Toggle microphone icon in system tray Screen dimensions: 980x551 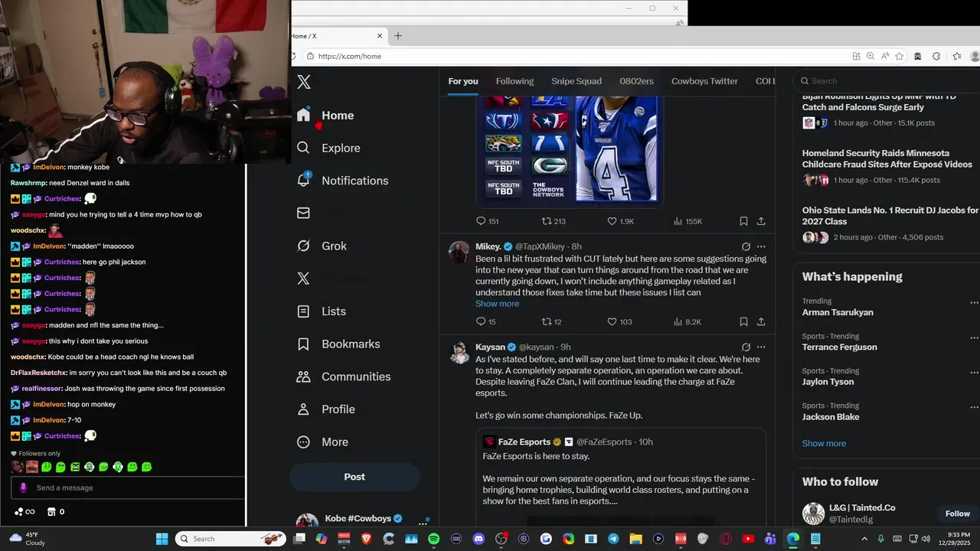880,539
